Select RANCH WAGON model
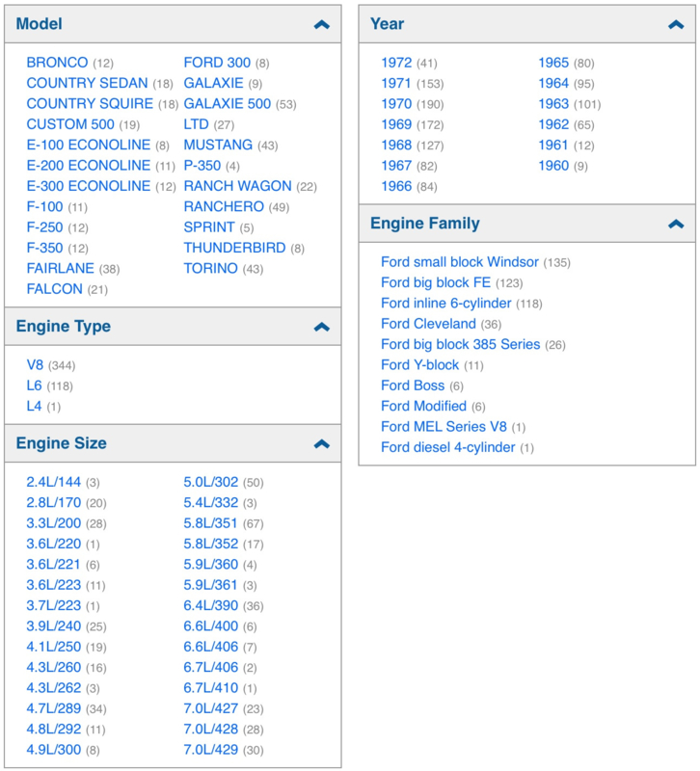This screenshot has height=771, width=700. click(x=237, y=186)
